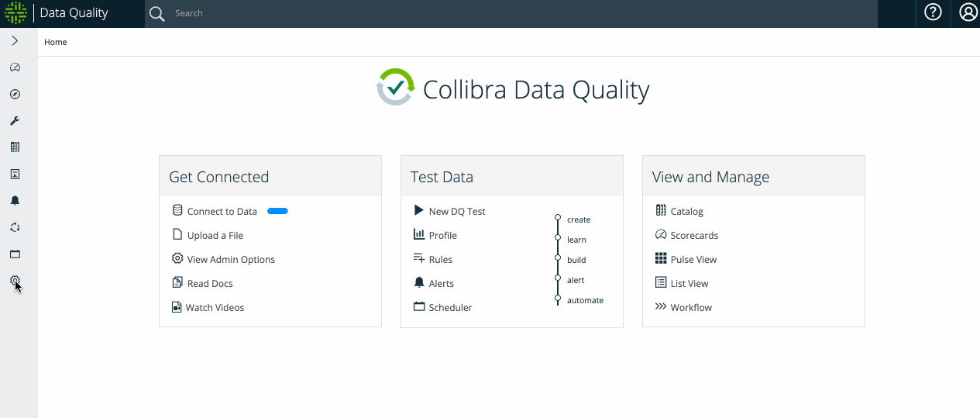Open the user profile account icon
980x418 pixels.
click(x=968, y=13)
